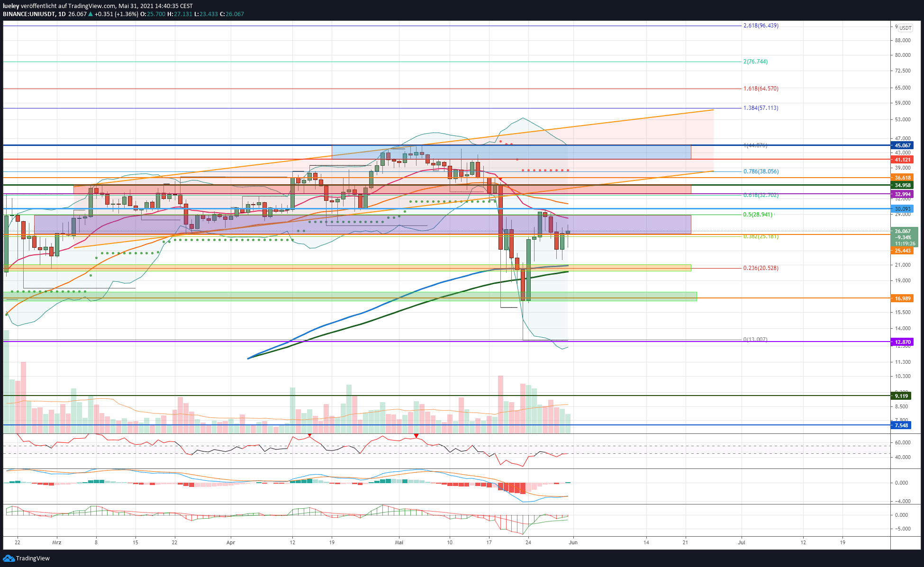Click the Jun label on time axis
Viewport: 924px width, 567px height.
(x=573, y=543)
